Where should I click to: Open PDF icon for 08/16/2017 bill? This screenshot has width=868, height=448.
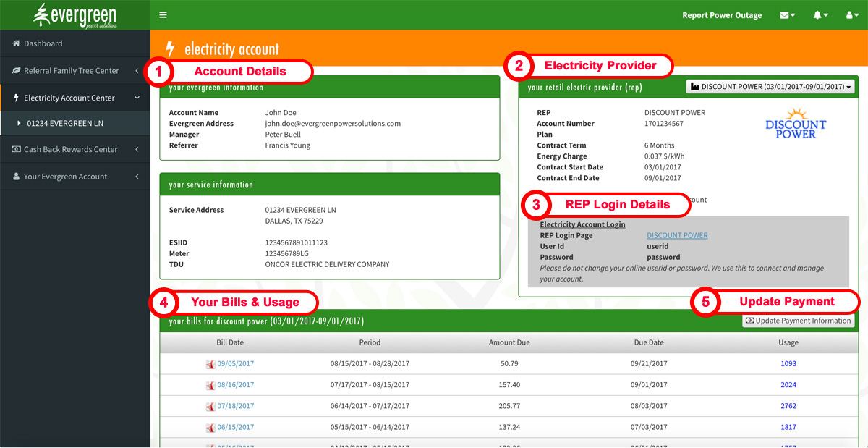pos(210,385)
